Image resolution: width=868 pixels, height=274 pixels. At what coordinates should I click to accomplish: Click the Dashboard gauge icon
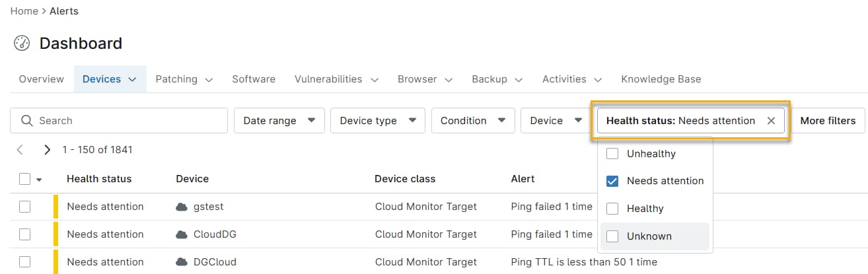22,44
